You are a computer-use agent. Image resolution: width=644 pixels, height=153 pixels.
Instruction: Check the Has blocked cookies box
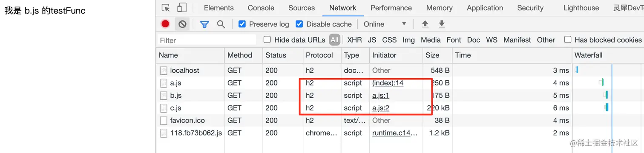tap(568, 40)
